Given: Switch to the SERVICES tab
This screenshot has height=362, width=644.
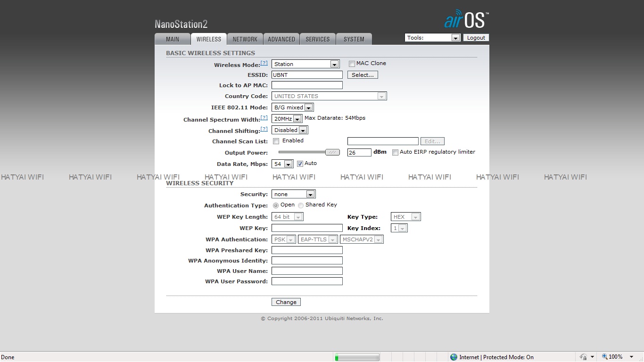Looking at the screenshot, I should pos(318,39).
